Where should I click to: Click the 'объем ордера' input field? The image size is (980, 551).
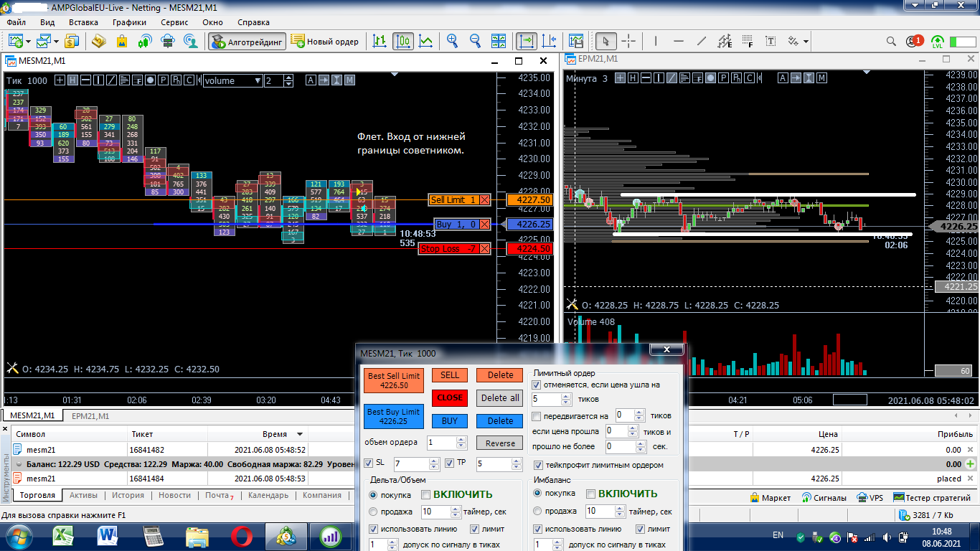tap(442, 443)
